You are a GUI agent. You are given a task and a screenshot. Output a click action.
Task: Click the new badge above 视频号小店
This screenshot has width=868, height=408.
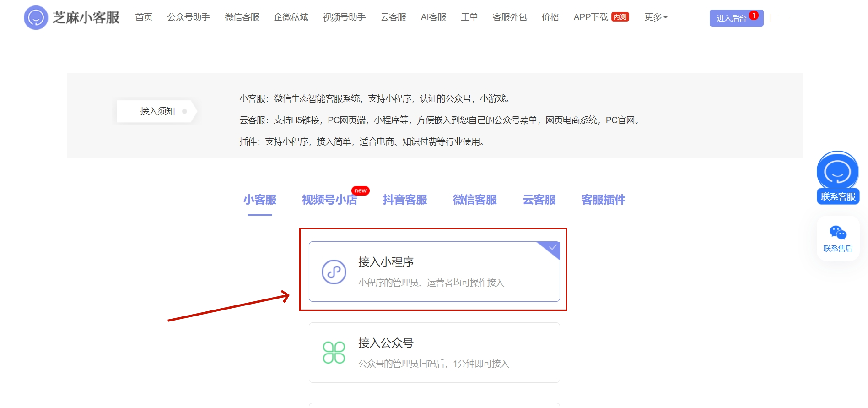tap(361, 190)
